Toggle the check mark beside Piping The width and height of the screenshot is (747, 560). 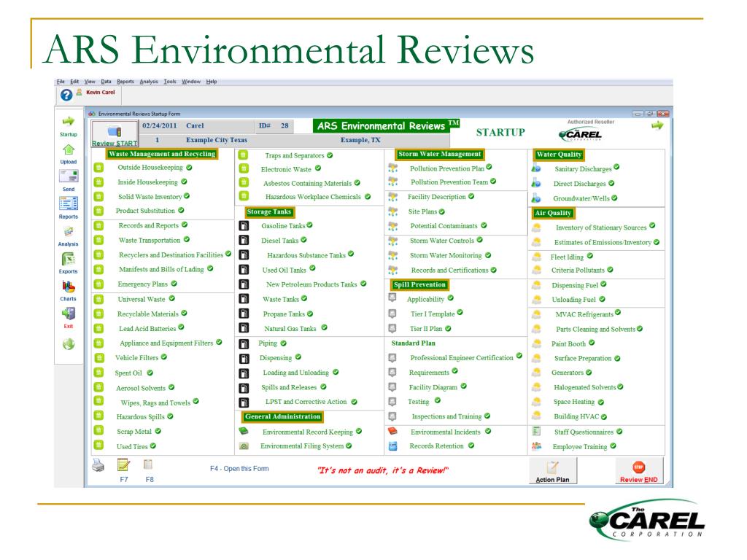284,343
